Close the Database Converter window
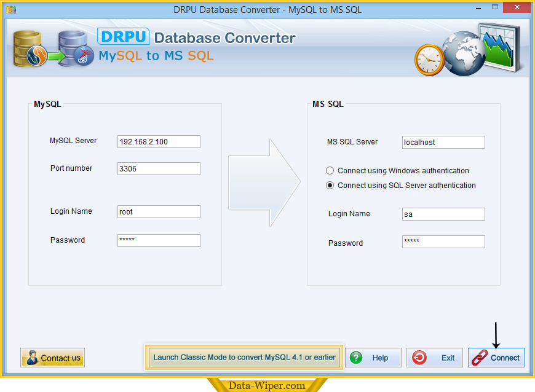This screenshot has width=535, height=392. pos(517,7)
